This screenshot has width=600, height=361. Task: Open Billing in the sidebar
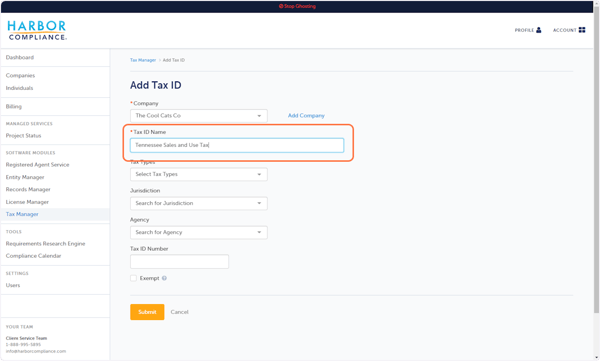[x=14, y=106]
